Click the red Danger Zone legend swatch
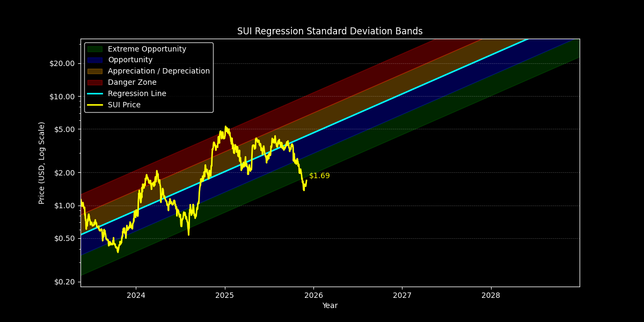644x322 pixels. pyautogui.click(x=94, y=82)
